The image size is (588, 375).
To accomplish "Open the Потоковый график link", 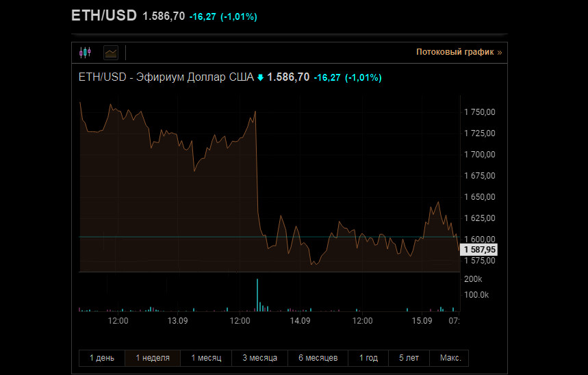I will (x=459, y=52).
